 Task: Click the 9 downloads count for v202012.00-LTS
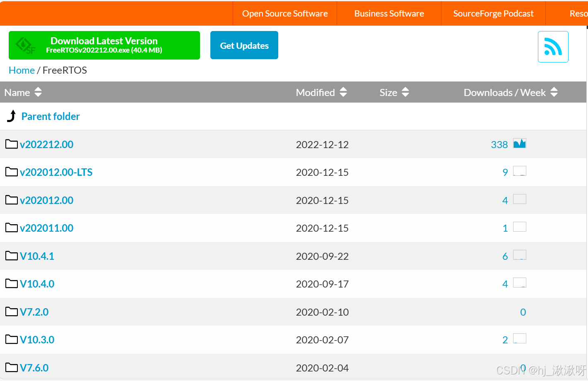coord(505,172)
